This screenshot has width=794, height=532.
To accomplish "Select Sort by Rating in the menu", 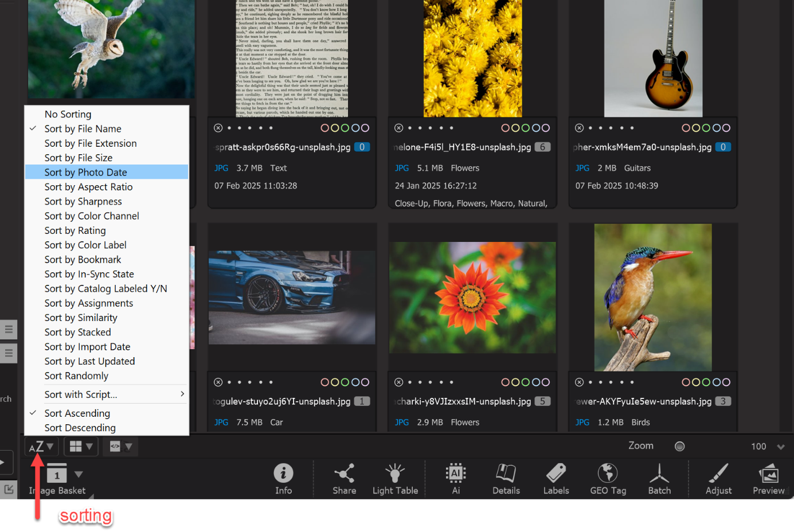I will [x=107, y=230].
